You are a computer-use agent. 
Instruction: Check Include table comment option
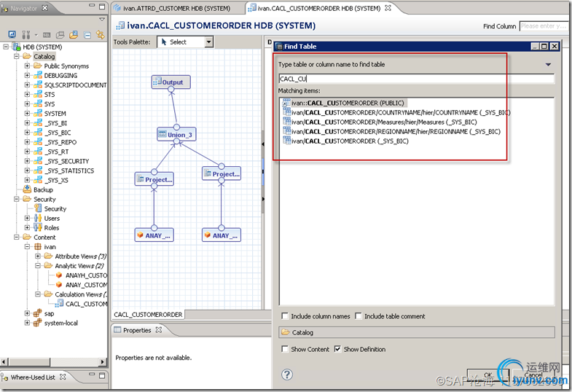tap(358, 316)
